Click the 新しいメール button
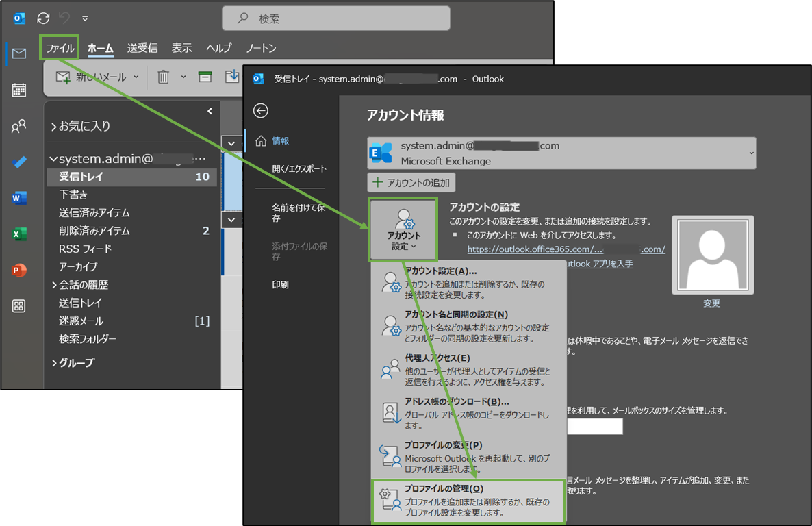 point(91,77)
